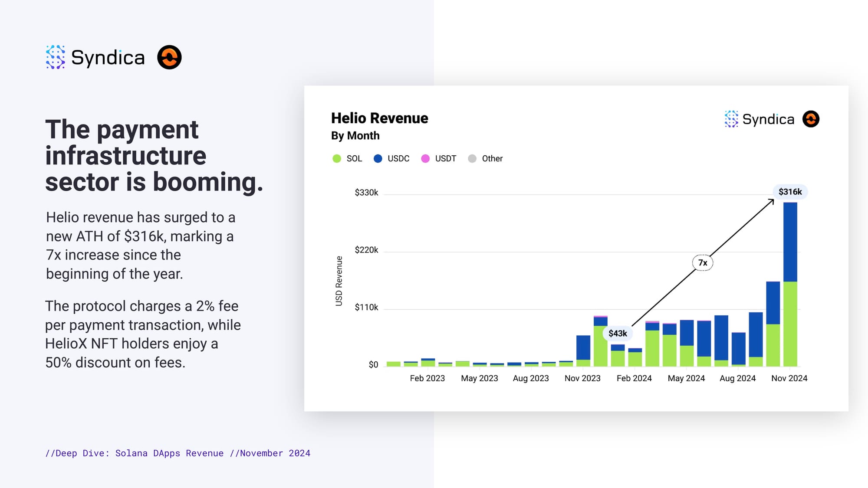Image resolution: width=868 pixels, height=488 pixels.
Task: Click the Syndica logo icon top-left
Action: [56, 57]
